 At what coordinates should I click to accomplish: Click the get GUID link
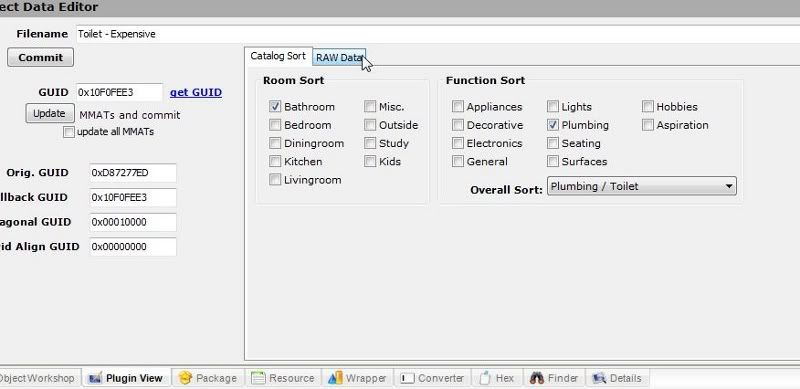[196, 92]
